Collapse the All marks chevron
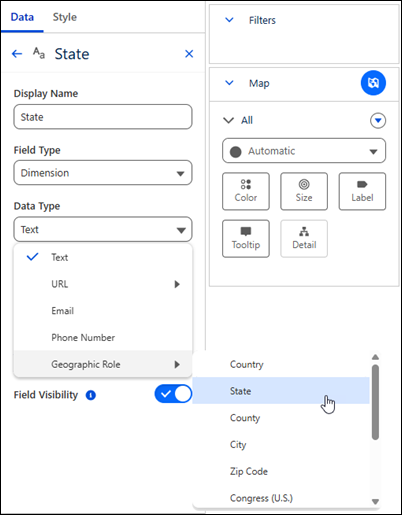This screenshot has height=515, width=402. tap(228, 120)
